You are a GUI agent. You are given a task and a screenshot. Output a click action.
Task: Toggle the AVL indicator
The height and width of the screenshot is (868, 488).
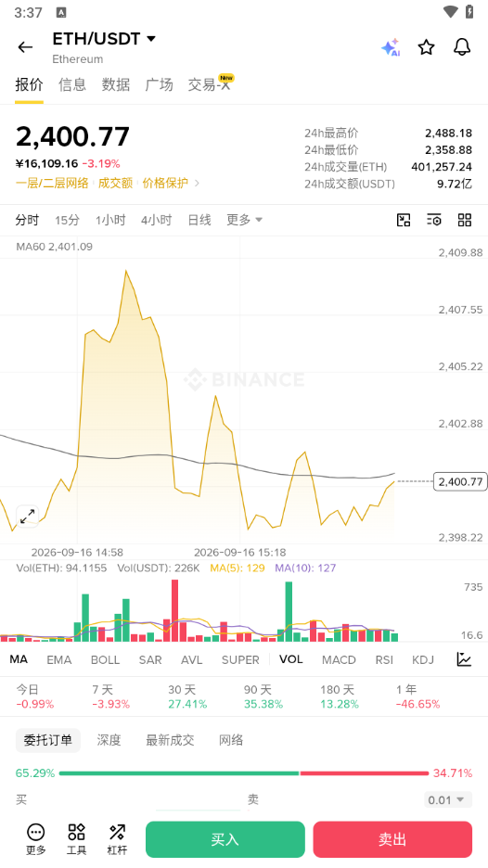[192, 659]
